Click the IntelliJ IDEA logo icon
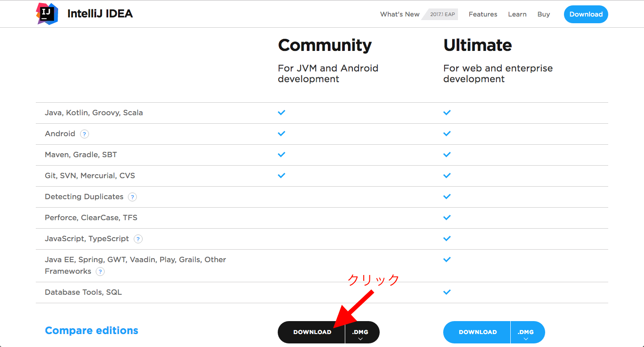This screenshot has height=347, width=644. pos(47,14)
